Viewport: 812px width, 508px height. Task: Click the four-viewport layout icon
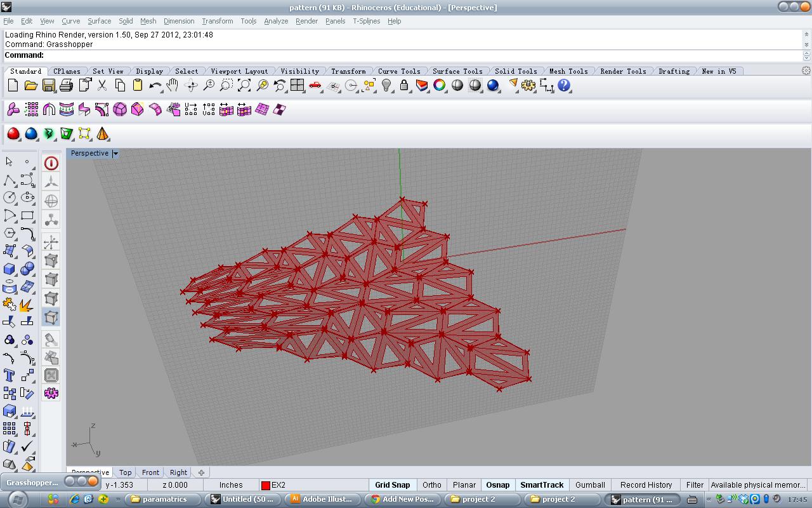pyautogui.click(x=297, y=86)
